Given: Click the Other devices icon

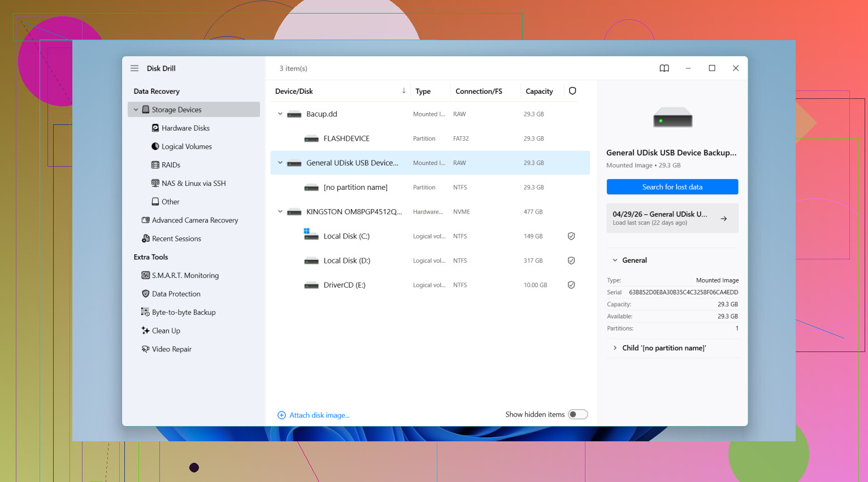Looking at the screenshot, I should [155, 202].
